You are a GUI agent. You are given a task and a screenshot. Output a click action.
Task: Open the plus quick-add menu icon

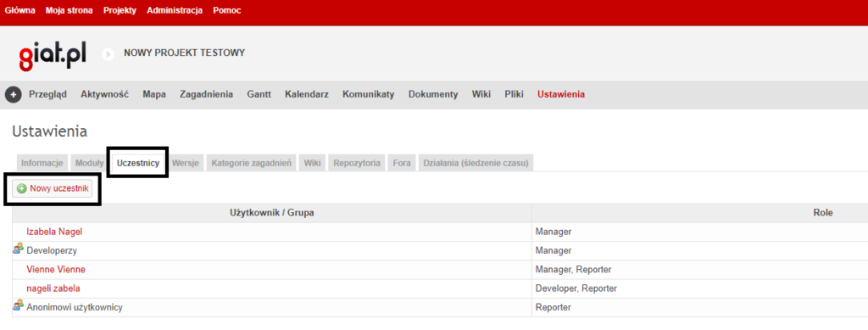tap(14, 95)
